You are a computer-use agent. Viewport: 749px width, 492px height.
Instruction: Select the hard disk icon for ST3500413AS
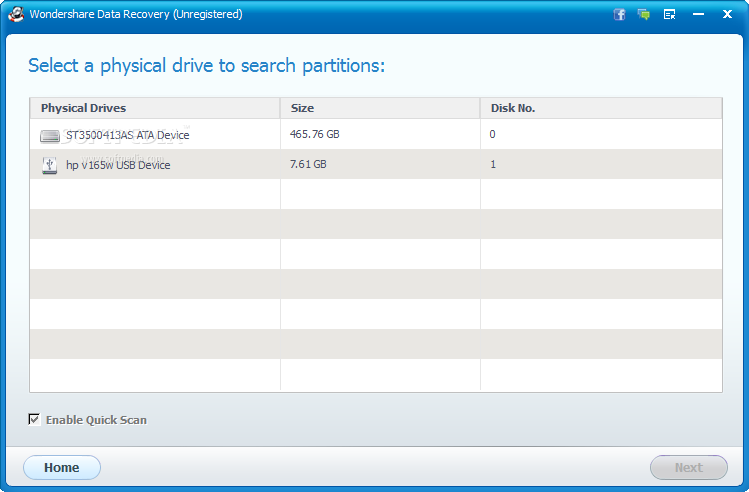pos(50,136)
